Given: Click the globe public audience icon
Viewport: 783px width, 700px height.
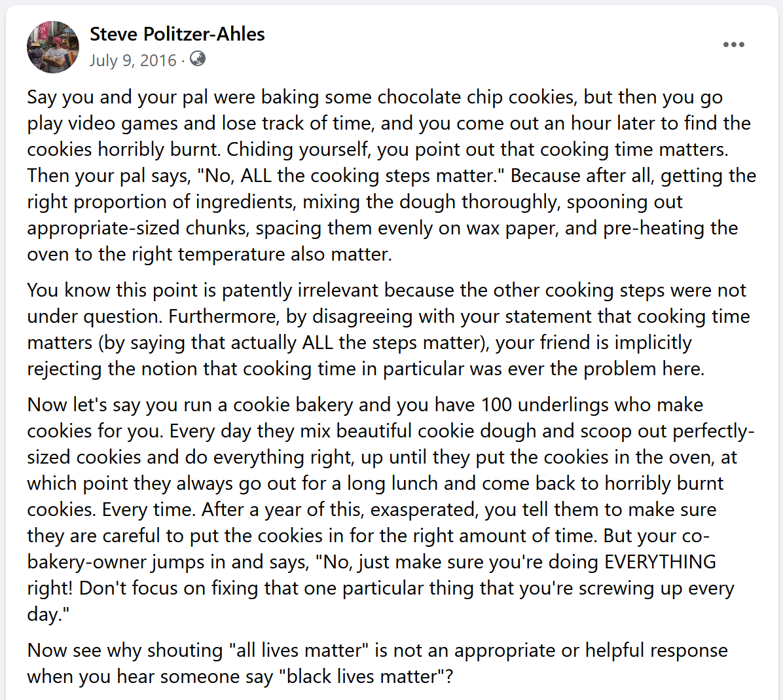Looking at the screenshot, I should point(198,59).
